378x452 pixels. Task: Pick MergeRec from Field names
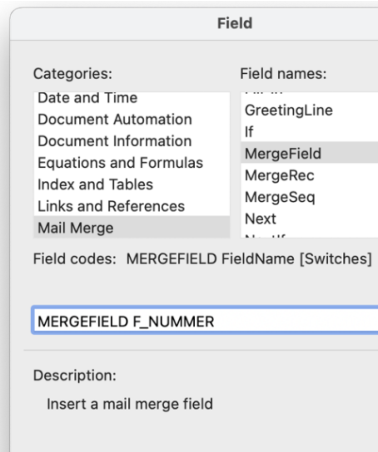pos(309,175)
